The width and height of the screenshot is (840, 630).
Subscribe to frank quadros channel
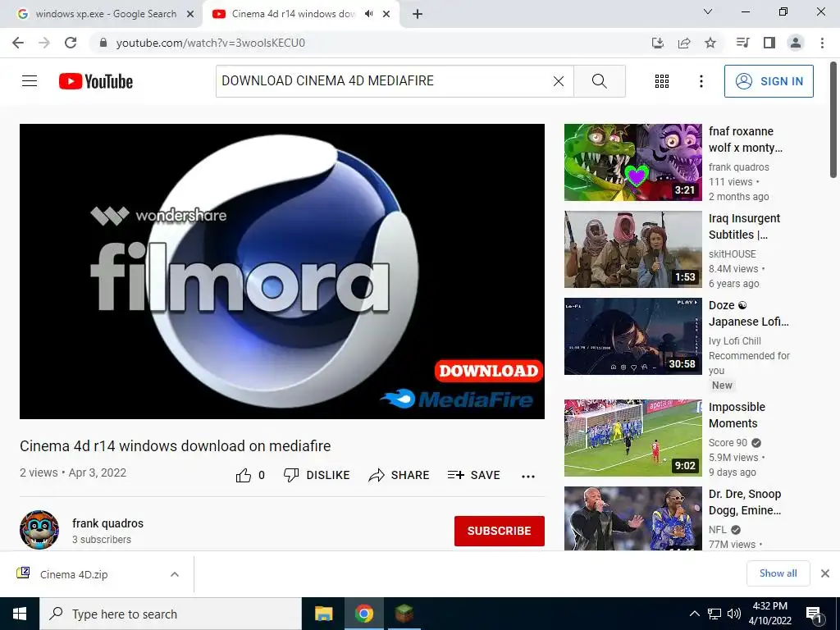[500, 531]
